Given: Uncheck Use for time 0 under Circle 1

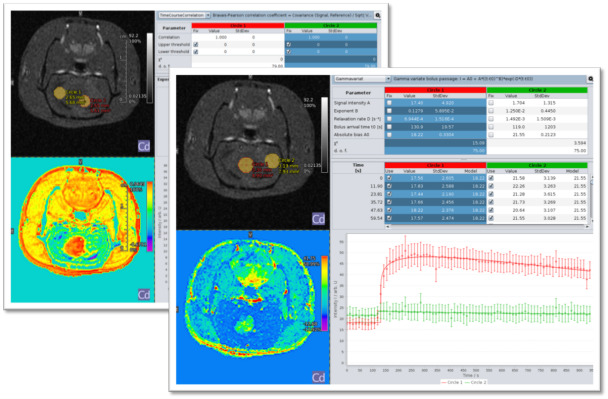Looking at the screenshot, I should point(389,178).
